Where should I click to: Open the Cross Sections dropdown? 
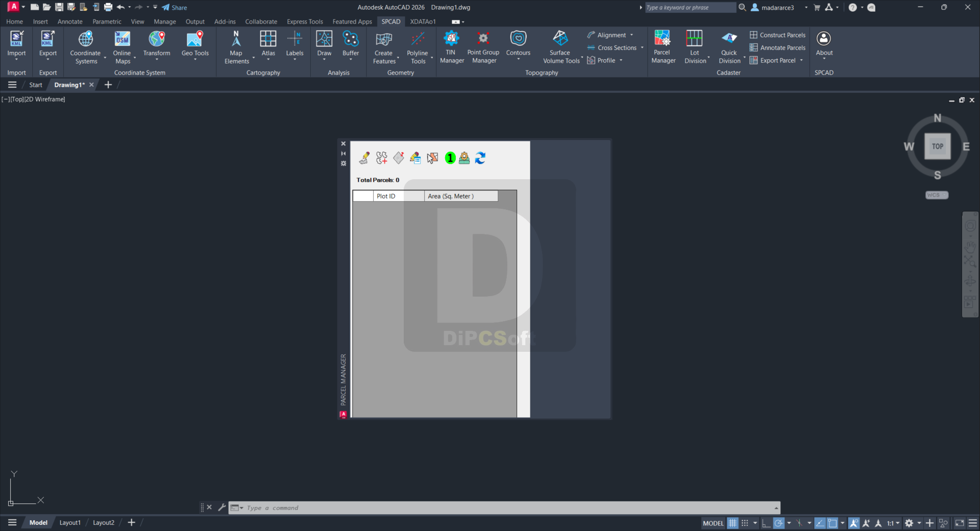click(642, 47)
